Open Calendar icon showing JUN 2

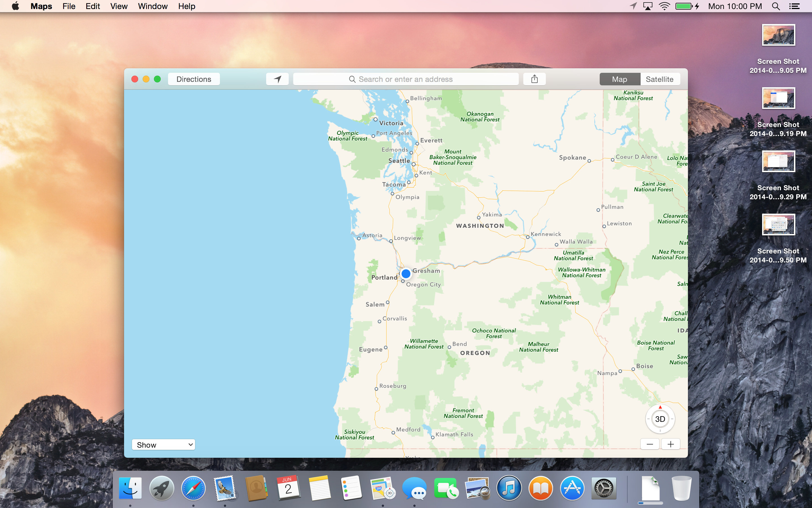288,488
